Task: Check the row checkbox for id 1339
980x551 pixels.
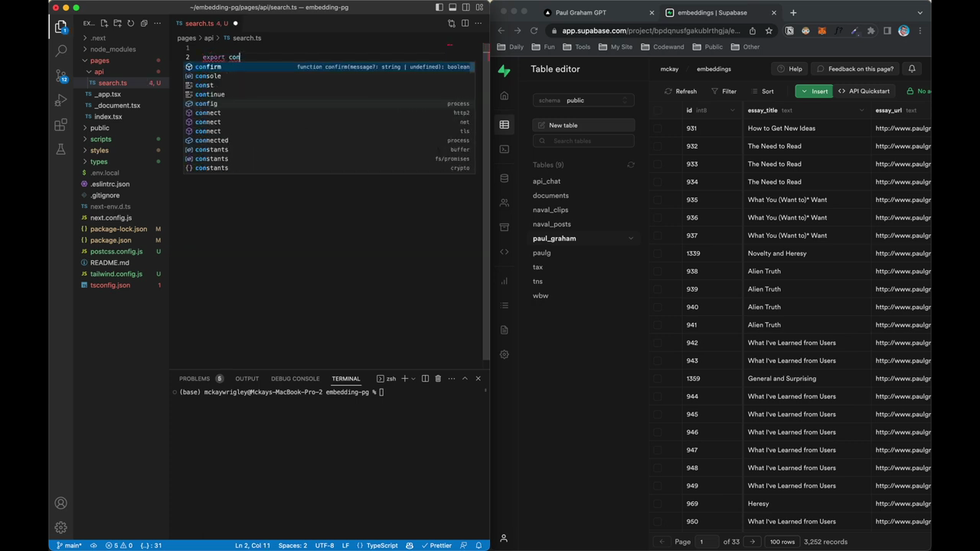Action: click(658, 253)
